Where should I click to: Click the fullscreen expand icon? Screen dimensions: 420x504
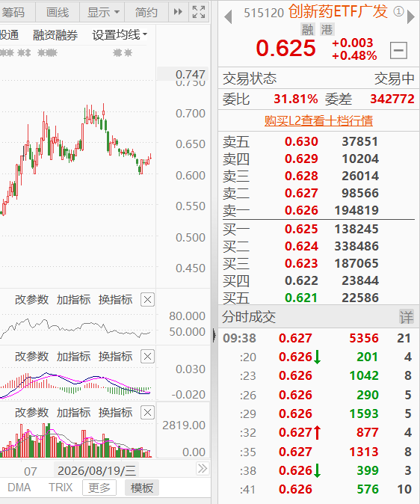pos(199,12)
